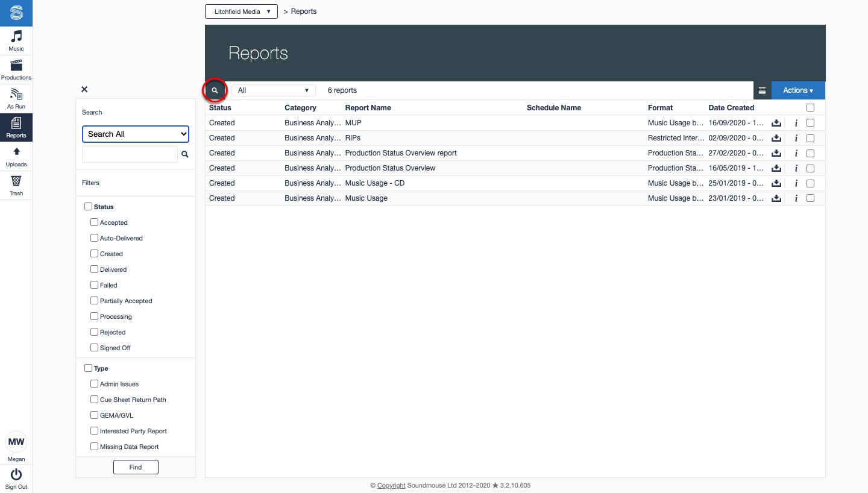
Task: Click the search text input field
Action: (130, 154)
